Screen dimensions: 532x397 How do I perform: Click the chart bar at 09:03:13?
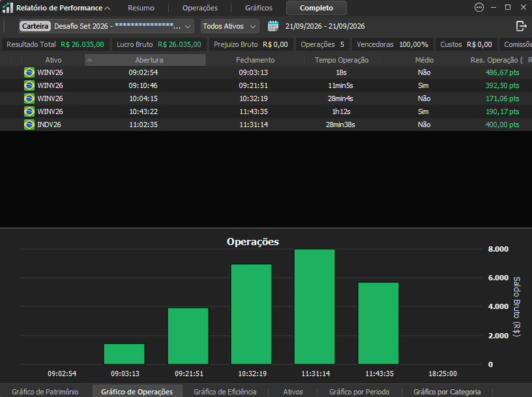(x=124, y=354)
